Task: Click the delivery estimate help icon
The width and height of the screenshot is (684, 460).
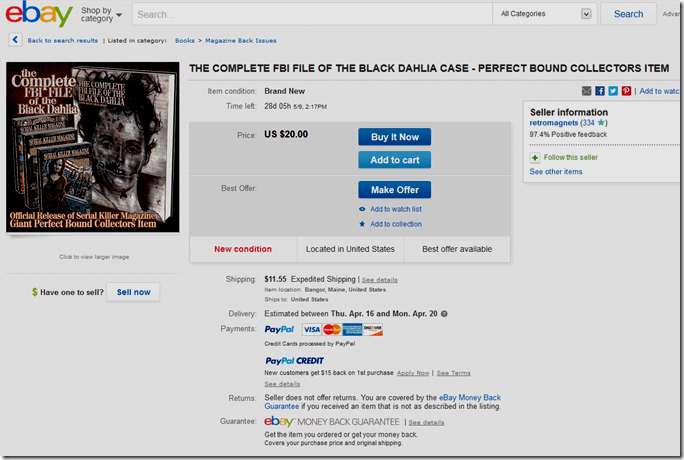Action: click(x=444, y=314)
